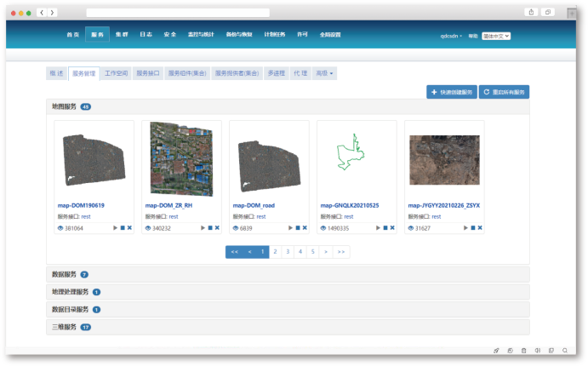The image size is (588, 366).
Task: Click the browser share icon in title bar
Action: click(x=531, y=12)
